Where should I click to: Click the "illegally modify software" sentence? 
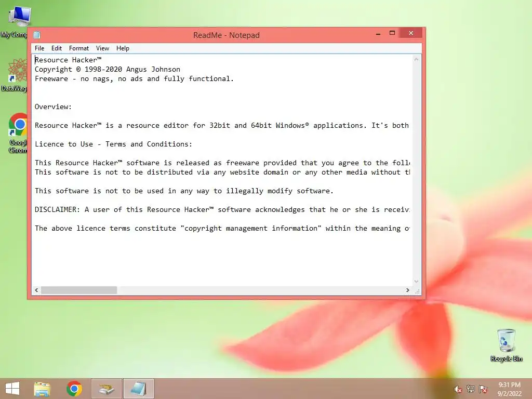tap(184, 191)
